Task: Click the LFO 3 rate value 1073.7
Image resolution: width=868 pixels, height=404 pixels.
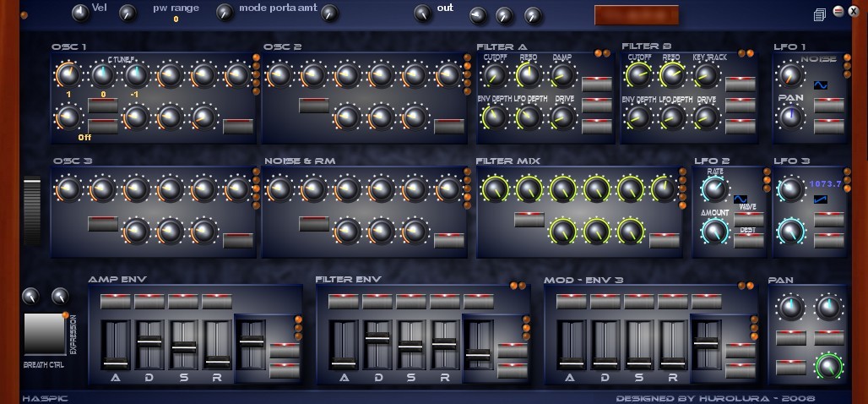Action: click(826, 184)
